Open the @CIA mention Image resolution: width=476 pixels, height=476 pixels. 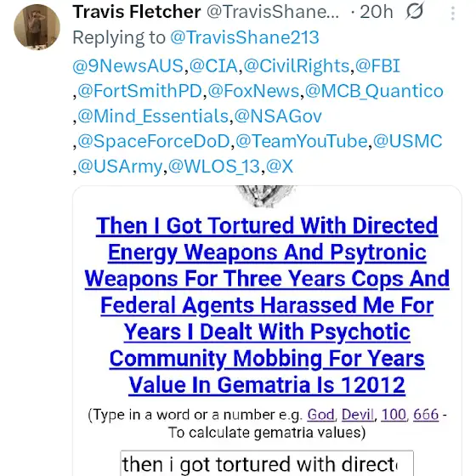(x=213, y=66)
